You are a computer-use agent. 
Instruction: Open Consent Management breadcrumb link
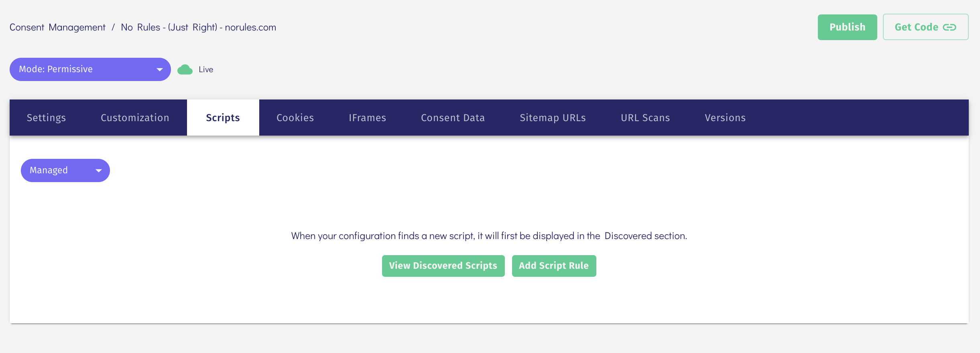pyautogui.click(x=57, y=27)
